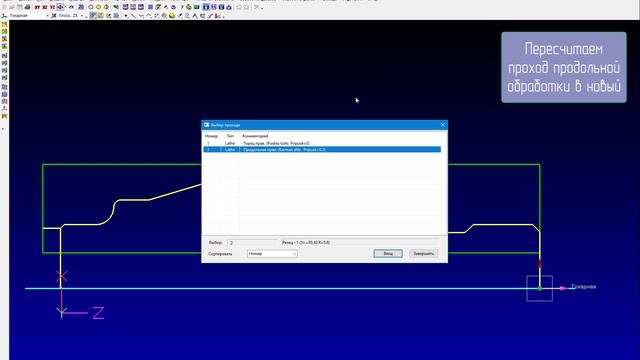Viewport: 640px width, 360px height.
Task: Switch to YZ view plane icon
Action: pyautogui.click(x=52, y=7)
